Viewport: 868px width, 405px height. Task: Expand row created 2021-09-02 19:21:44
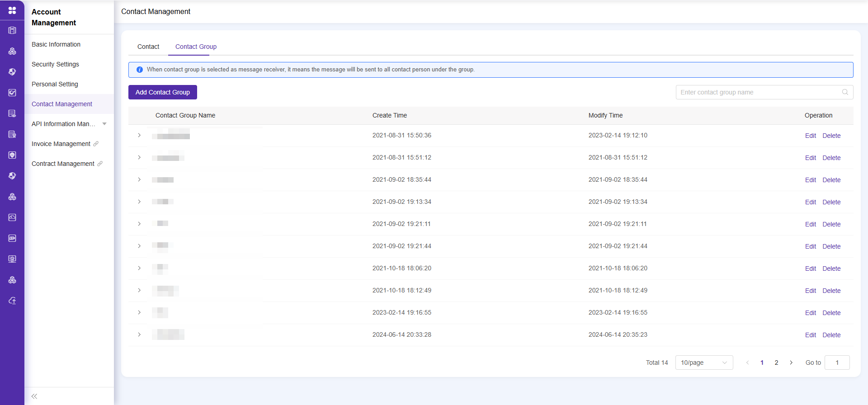click(139, 246)
